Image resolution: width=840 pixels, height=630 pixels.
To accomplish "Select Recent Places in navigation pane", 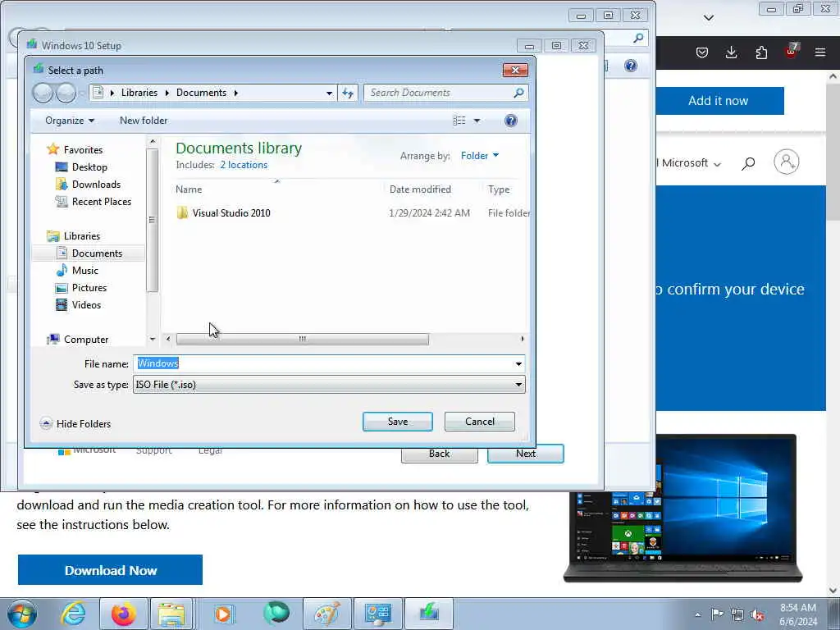I will pos(94,202).
